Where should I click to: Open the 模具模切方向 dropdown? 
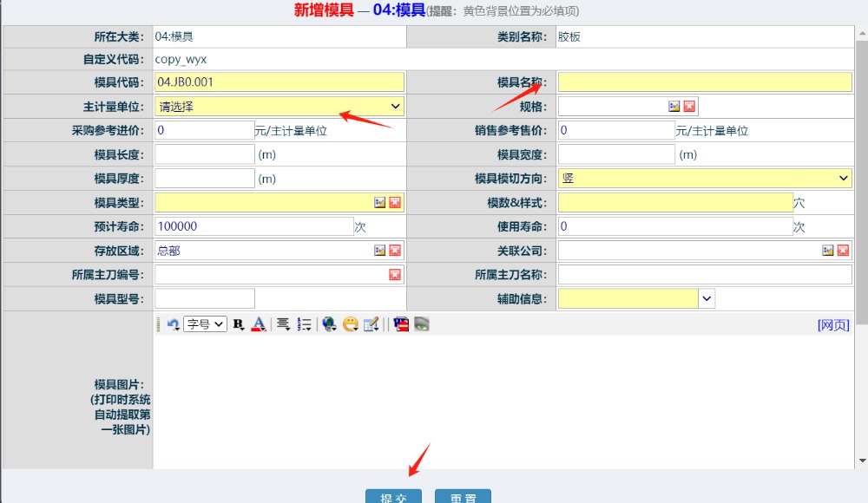[x=705, y=178]
